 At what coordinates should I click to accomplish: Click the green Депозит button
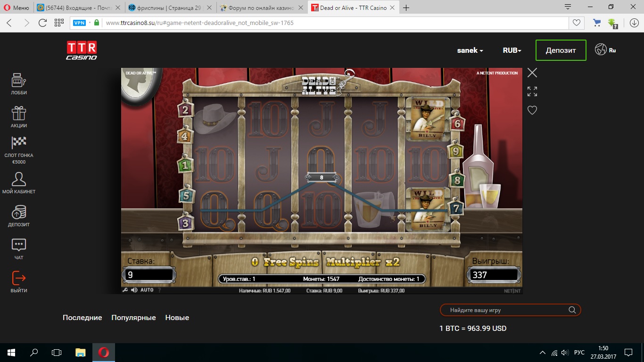(561, 50)
